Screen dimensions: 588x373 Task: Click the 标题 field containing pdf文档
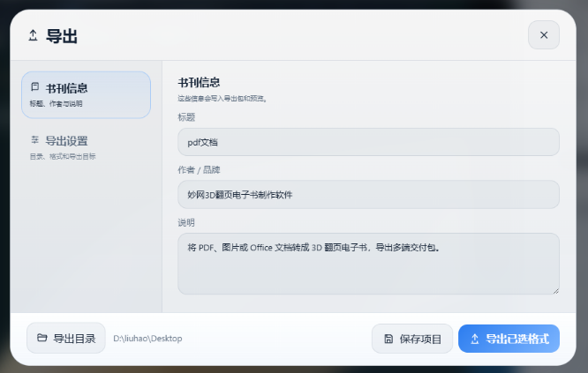pos(368,142)
